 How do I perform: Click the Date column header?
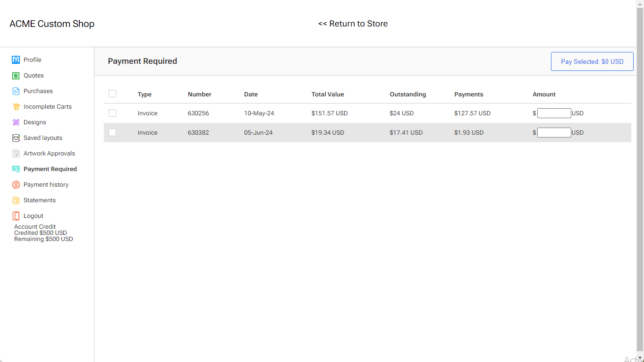click(x=251, y=95)
